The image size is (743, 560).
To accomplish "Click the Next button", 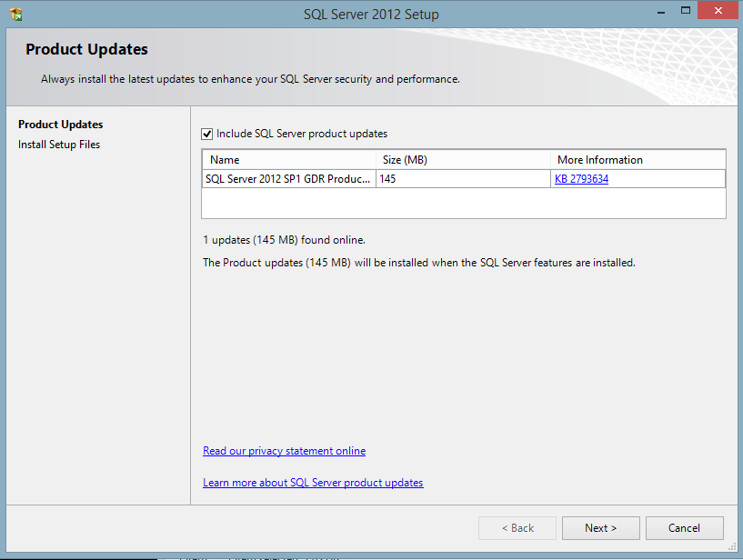I will click(x=601, y=528).
